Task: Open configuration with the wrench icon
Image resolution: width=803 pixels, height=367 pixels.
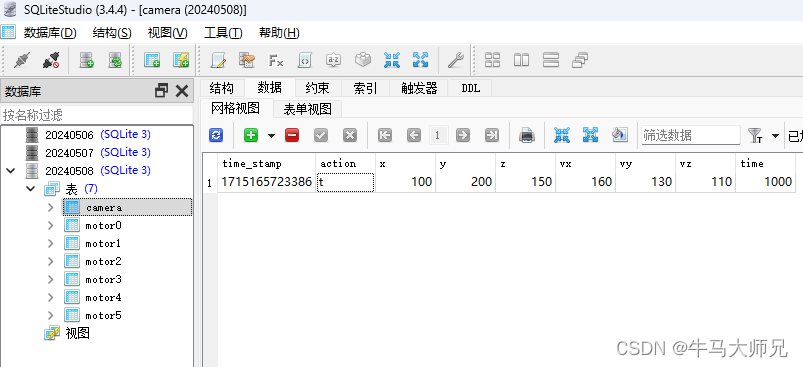Action: point(455,60)
